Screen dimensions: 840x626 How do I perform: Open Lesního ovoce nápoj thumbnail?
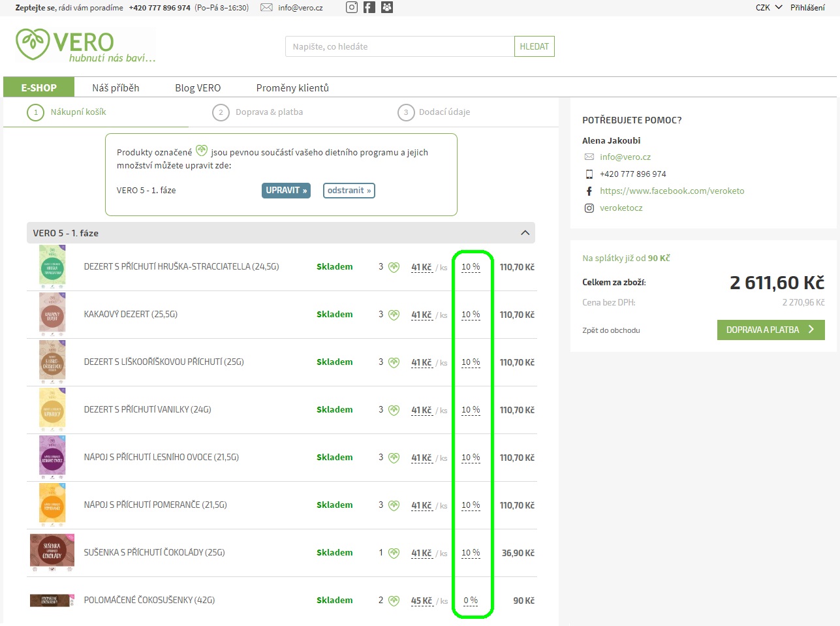coord(52,457)
